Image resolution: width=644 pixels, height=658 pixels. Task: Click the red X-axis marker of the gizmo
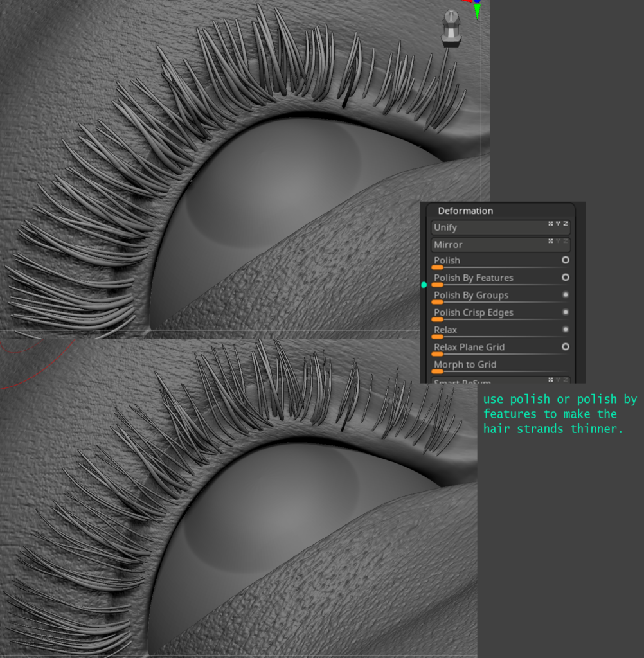465,1
